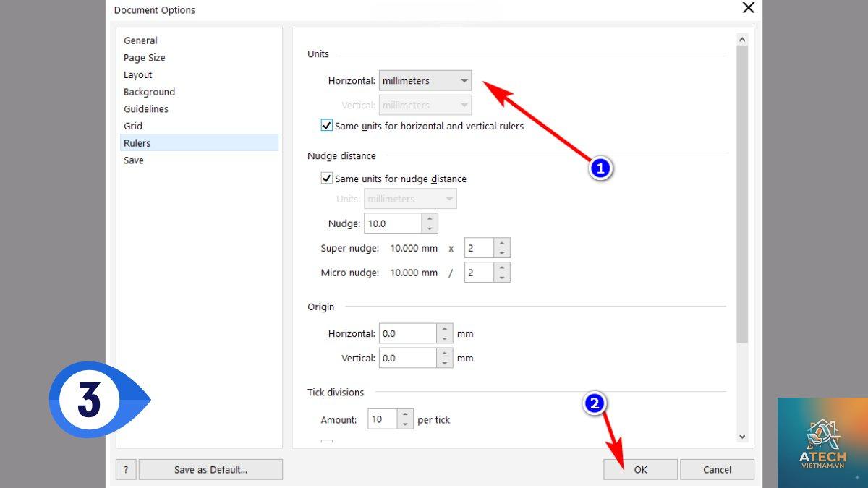Viewport: 868px width, 488px height.
Task: Increase the Nudge value with up arrow
Action: coord(430,218)
